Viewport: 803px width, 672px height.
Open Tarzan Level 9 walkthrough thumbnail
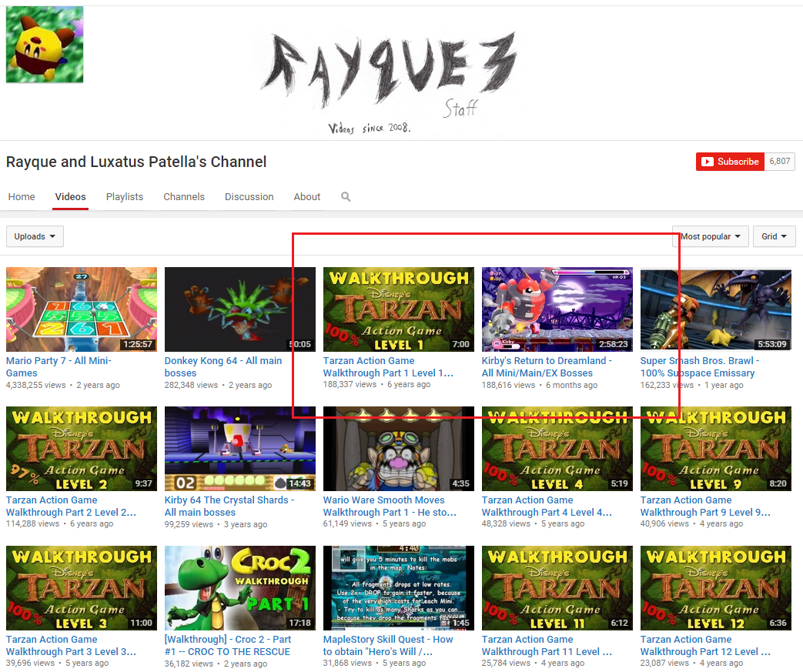pyautogui.click(x=715, y=449)
